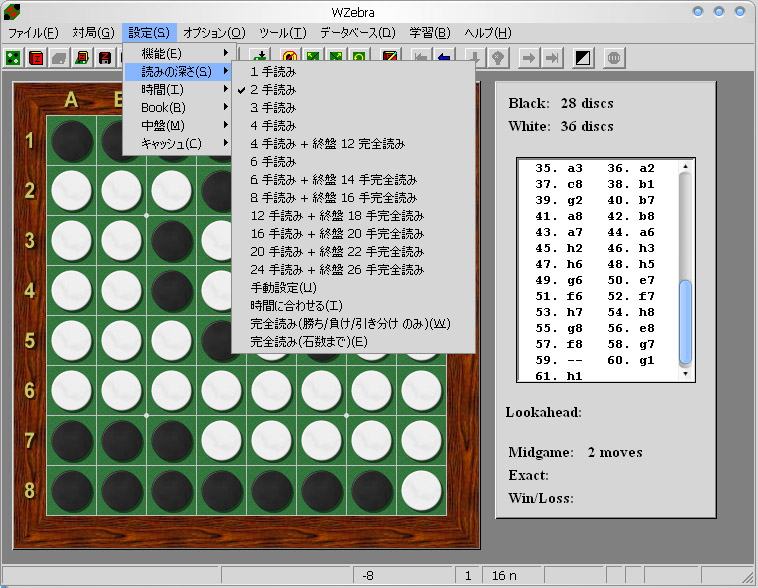This screenshot has height=588, width=758.
Task: Click move list scrollbar up arrow
Action: 685,166
